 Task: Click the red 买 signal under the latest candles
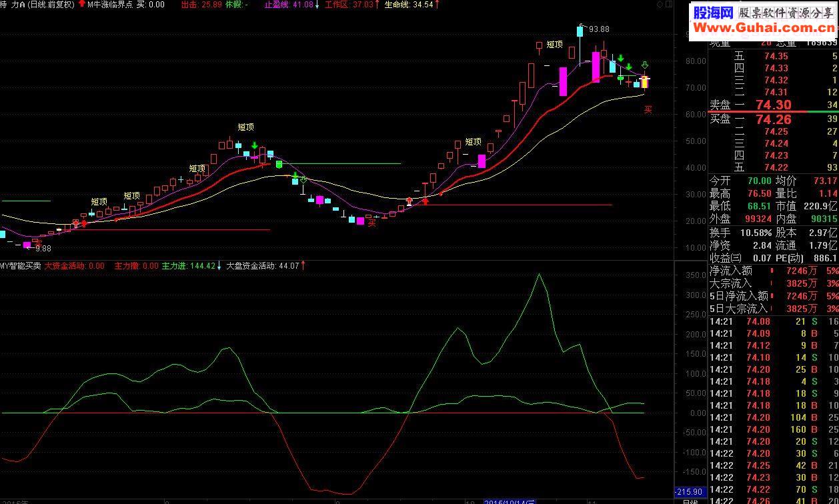[648, 110]
